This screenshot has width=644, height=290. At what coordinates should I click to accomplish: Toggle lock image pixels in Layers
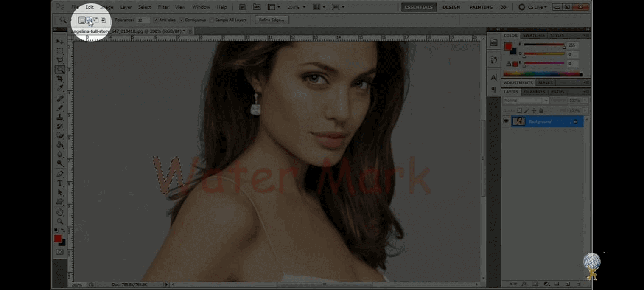tap(526, 111)
